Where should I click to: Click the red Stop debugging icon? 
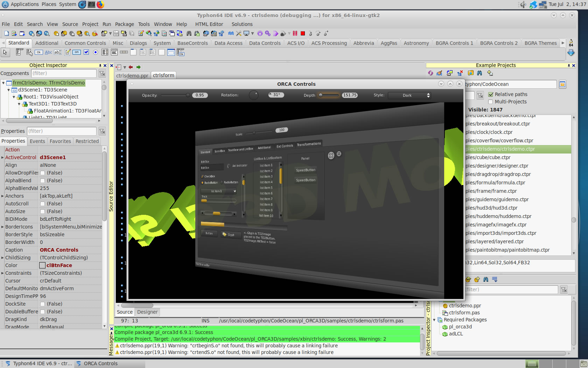[303, 33]
